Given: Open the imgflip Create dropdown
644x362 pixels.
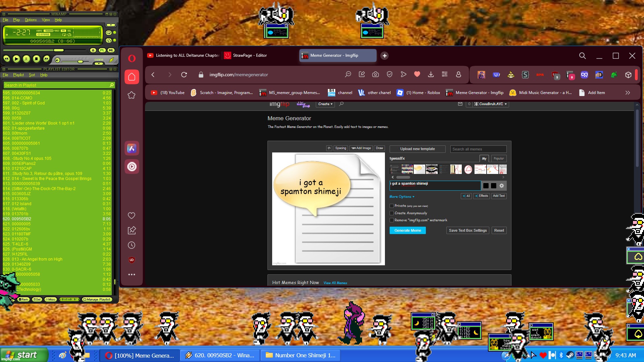Looking at the screenshot, I should [325, 104].
